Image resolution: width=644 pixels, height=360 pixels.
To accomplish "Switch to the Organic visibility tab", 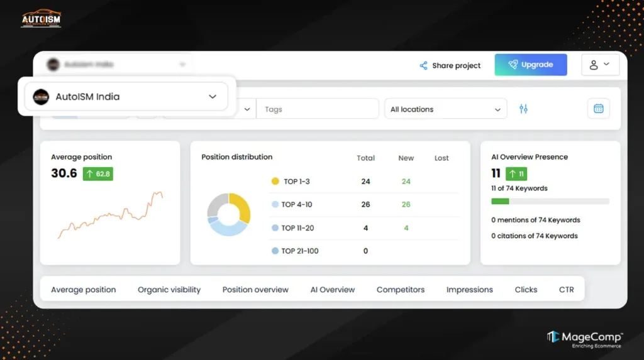I will click(169, 290).
